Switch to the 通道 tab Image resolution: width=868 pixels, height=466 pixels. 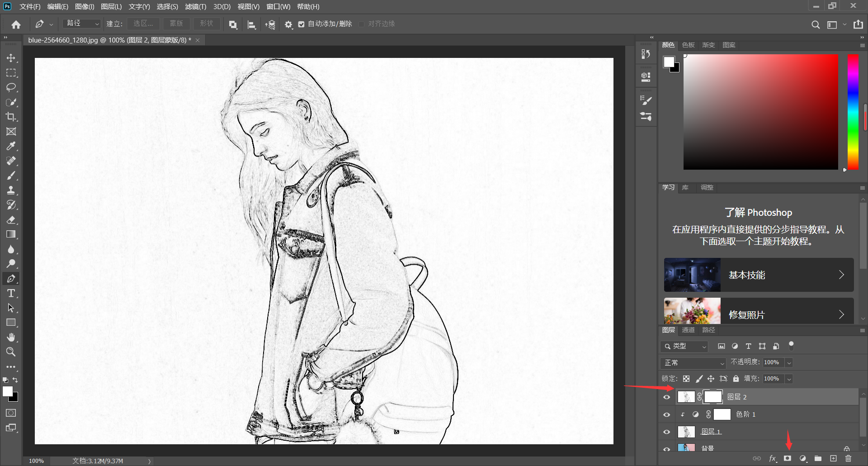(688, 330)
